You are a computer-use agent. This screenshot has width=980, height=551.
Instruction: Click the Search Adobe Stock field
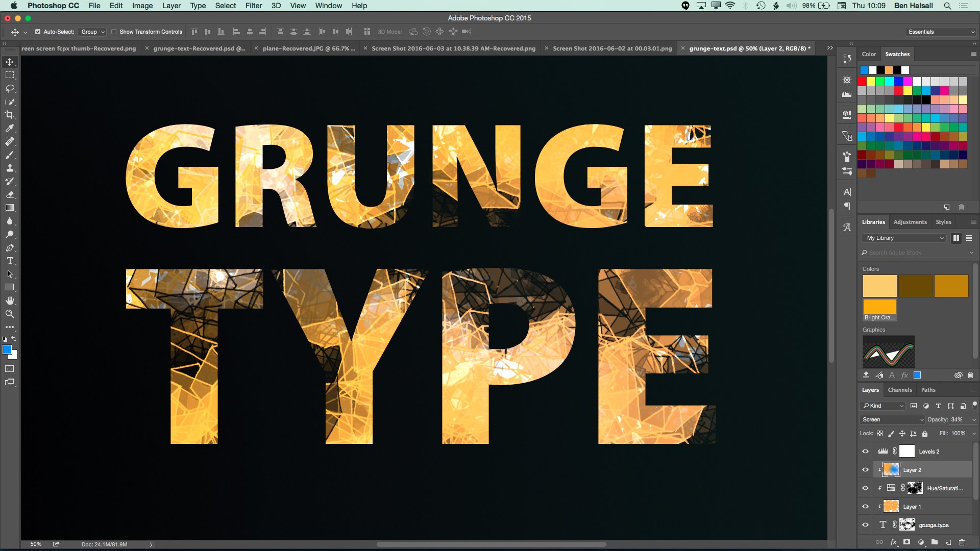(914, 253)
